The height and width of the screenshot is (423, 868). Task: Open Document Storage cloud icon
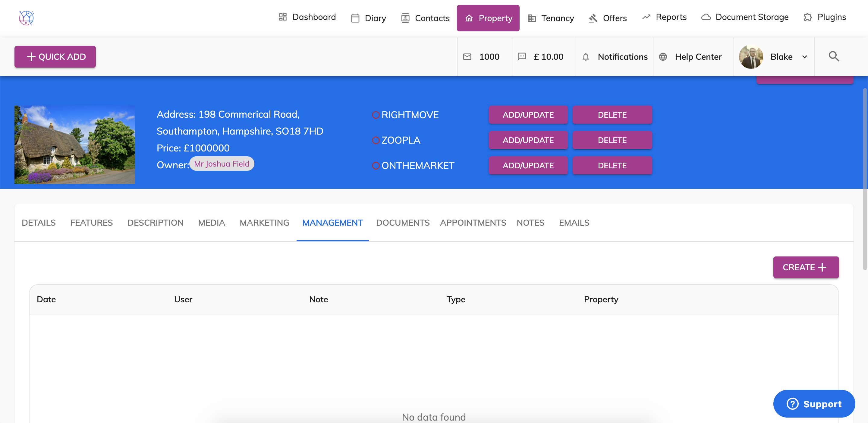click(x=706, y=17)
